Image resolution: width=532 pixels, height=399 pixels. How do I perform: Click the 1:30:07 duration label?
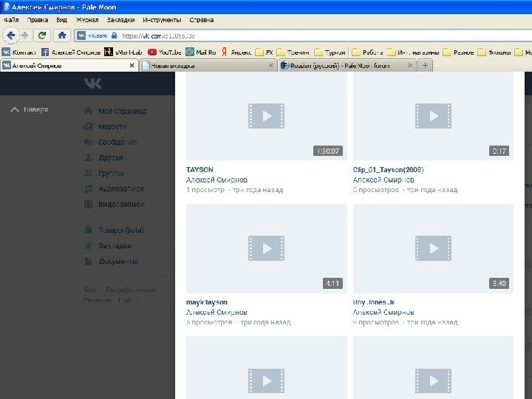328,151
